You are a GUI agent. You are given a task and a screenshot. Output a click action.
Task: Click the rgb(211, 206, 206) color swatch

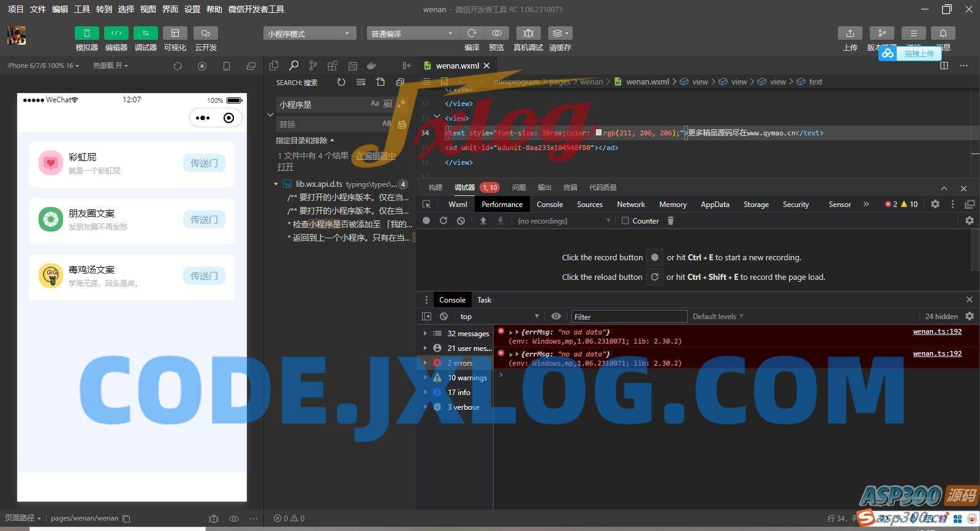tap(598, 133)
